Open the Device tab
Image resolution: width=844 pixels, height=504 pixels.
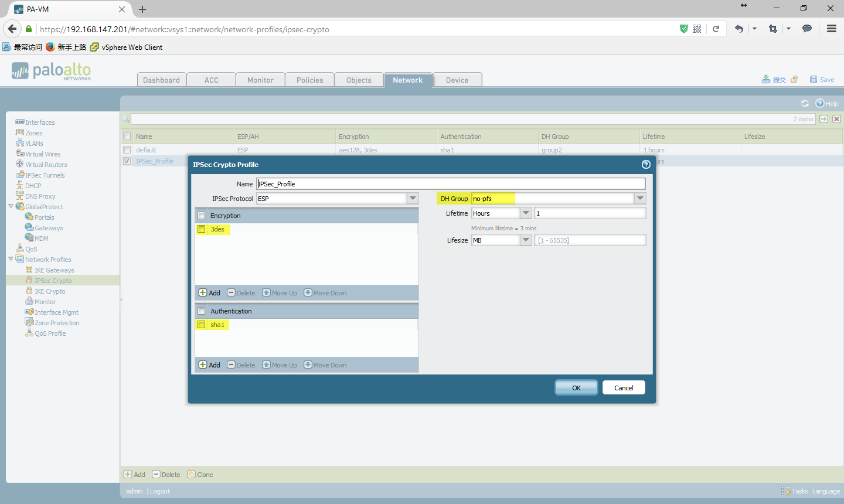[457, 80]
